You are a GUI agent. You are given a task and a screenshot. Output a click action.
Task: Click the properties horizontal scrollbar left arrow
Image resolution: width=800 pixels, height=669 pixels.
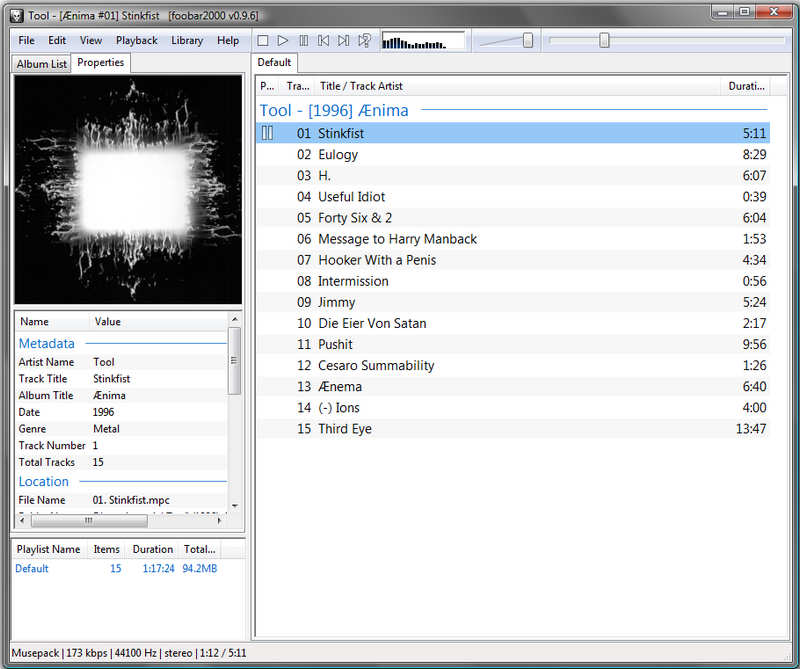[x=22, y=521]
